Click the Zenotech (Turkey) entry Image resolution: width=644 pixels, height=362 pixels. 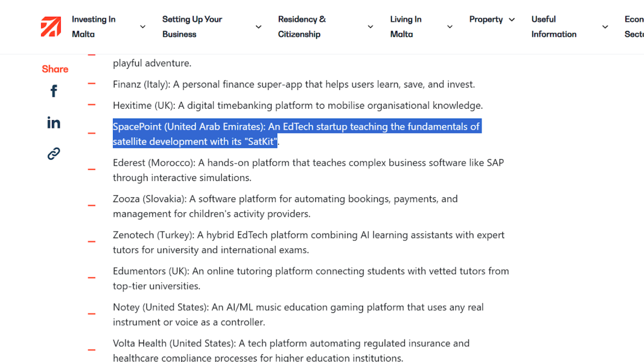pyautogui.click(x=309, y=242)
